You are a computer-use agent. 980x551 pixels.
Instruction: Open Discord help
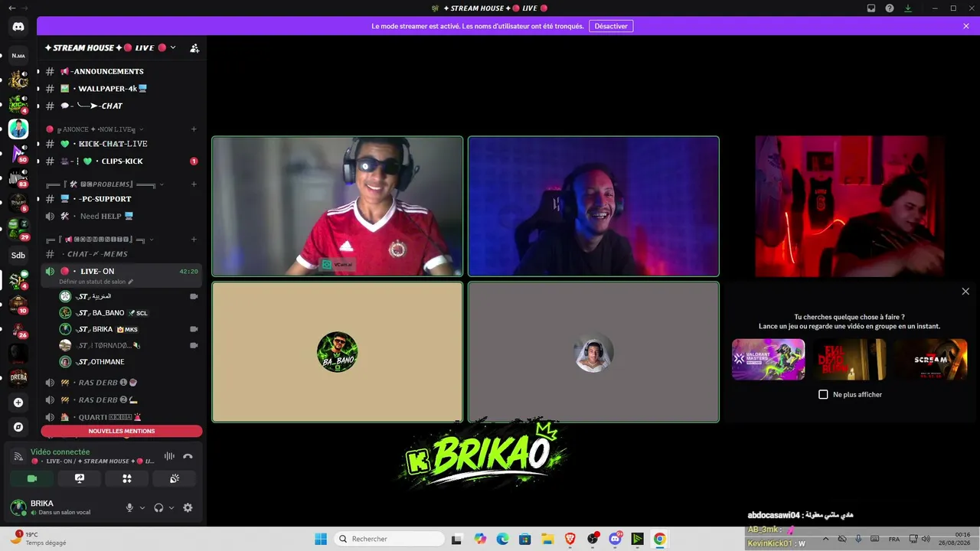890,8
